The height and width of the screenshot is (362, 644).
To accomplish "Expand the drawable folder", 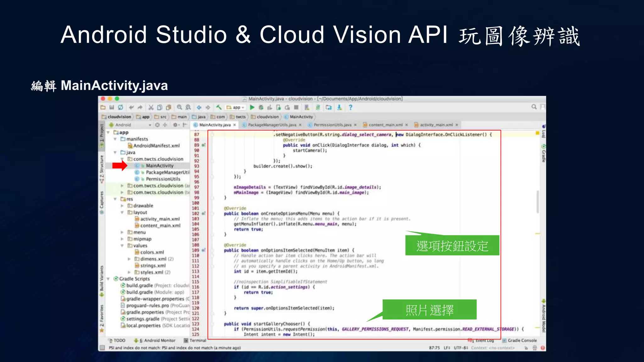I will 122,206.
